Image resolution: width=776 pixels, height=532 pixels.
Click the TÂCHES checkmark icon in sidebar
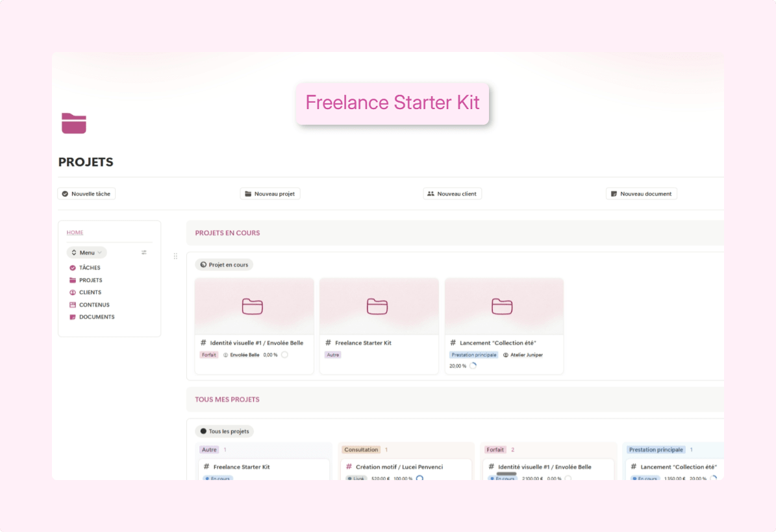coord(73,268)
